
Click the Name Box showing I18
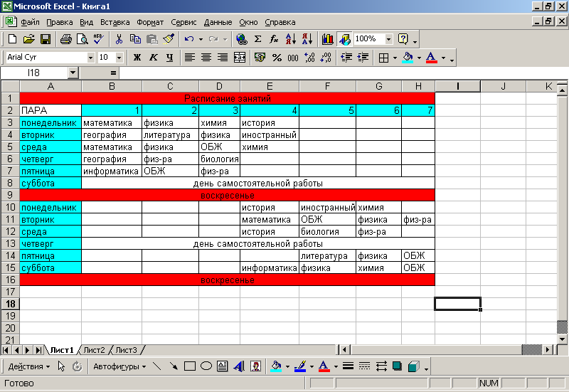tap(34, 73)
